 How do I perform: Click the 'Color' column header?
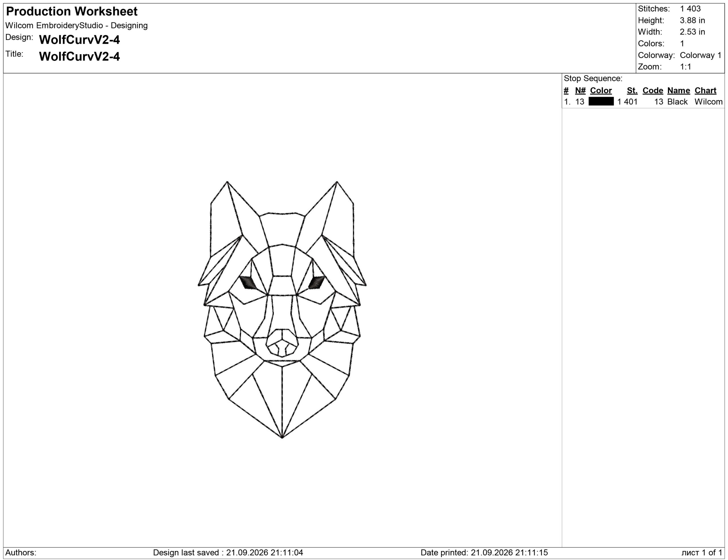coord(601,91)
